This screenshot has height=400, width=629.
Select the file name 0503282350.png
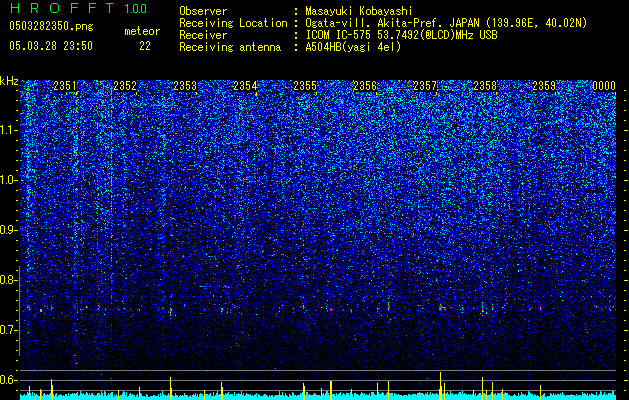[51, 27]
